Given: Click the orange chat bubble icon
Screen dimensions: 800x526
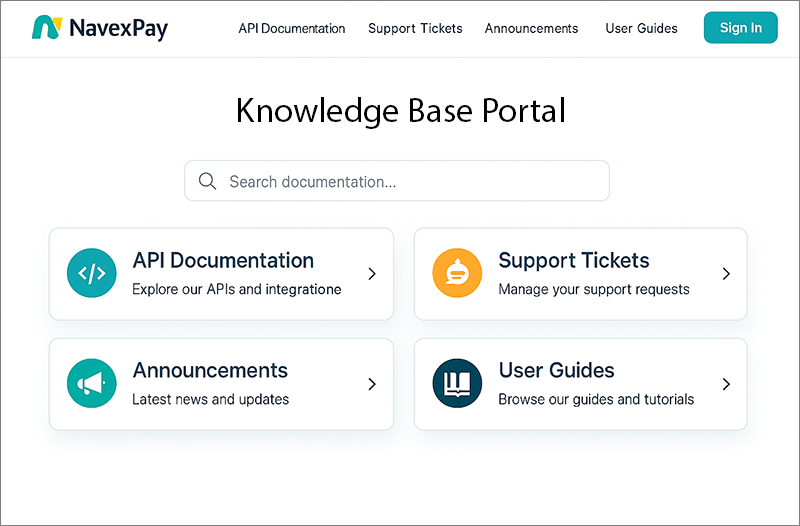Looking at the screenshot, I should 457,274.
